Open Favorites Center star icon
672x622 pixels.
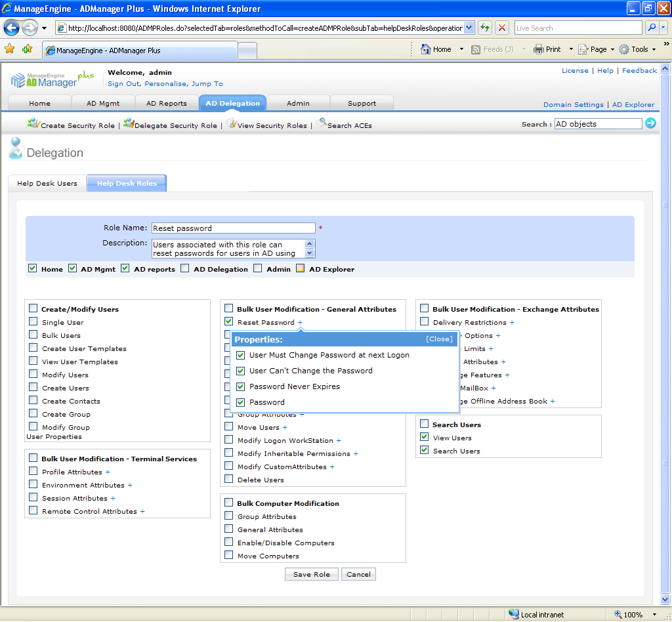click(x=9, y=49)
